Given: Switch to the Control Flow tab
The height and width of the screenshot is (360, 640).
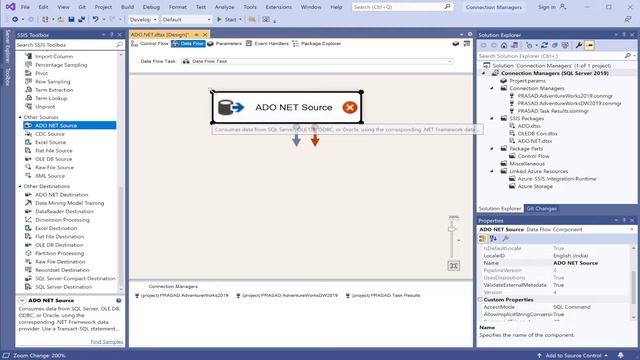Looking at the screenshot, I should (x=150, y=44).
